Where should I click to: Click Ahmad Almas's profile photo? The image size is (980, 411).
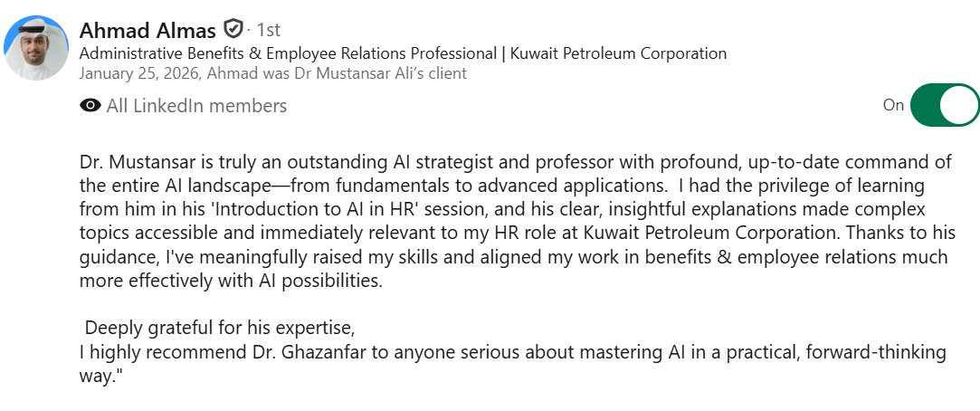coord(36,48)
